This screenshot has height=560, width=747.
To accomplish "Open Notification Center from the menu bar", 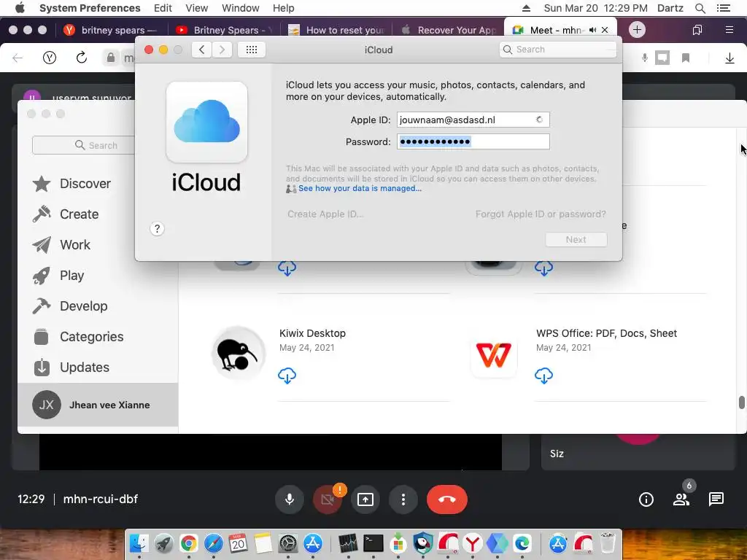I will (723, 8).
